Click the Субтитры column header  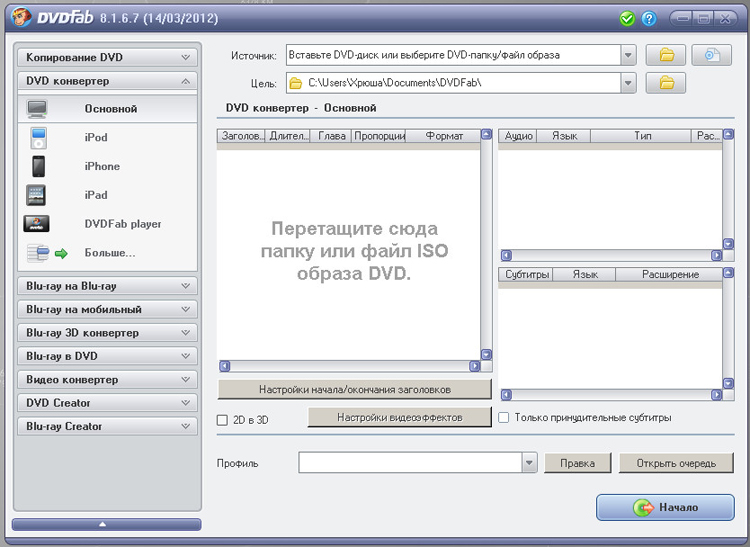(526, 274)
